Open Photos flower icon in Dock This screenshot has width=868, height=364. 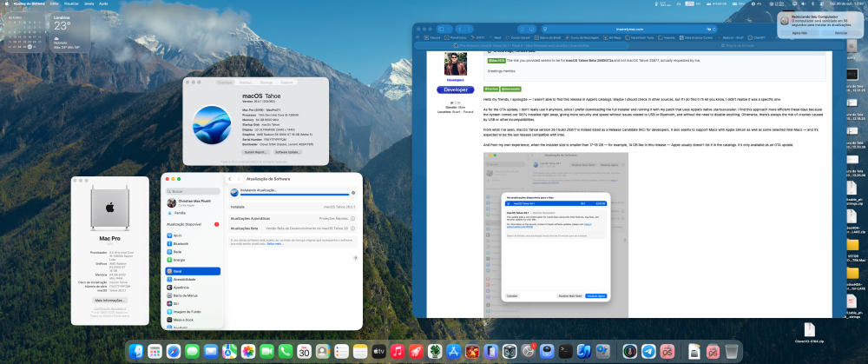click(248, 351)
